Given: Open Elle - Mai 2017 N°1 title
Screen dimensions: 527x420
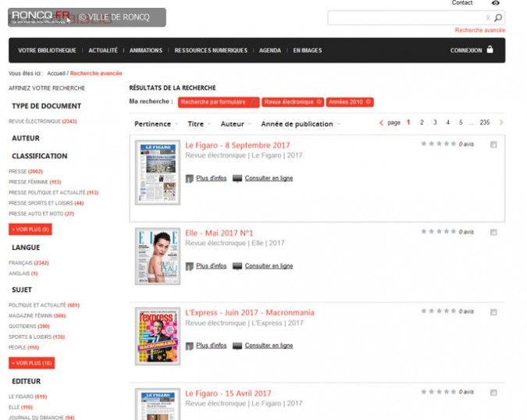Looking at the screenshot, I should point(219,233).
